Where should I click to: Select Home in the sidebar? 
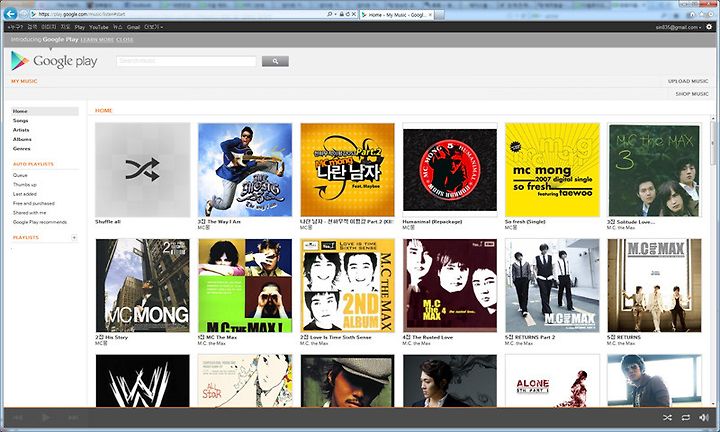[45, 111]
